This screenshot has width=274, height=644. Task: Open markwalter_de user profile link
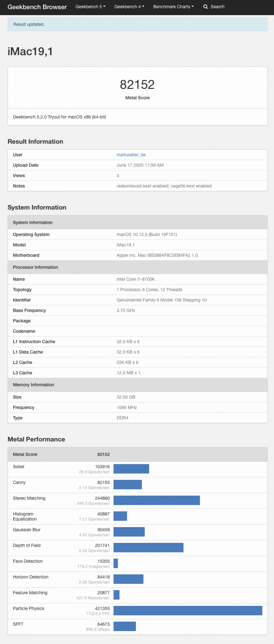click(x=131, y=155)
